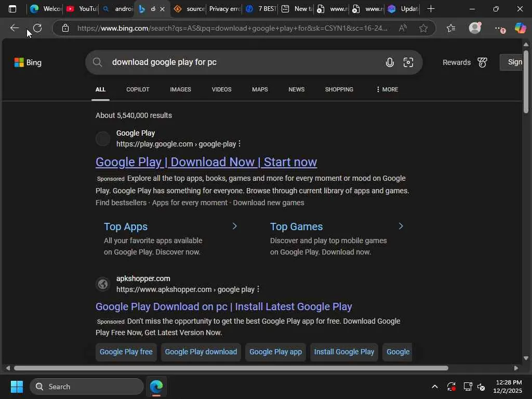This screenshot has width=532, height=399.
Task: Expand Top Apps chevron arrow
Action: (234, 226)
